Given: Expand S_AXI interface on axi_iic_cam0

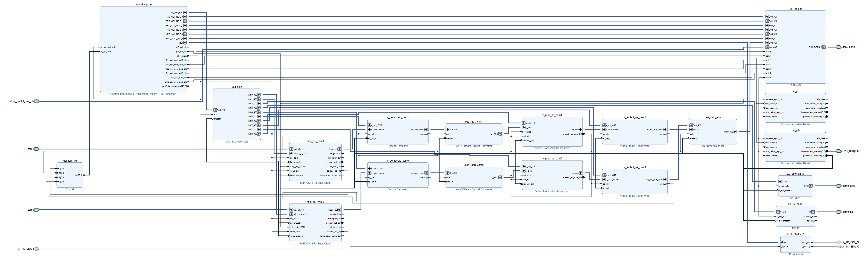Looking at the screenshot, I should 778,212.
